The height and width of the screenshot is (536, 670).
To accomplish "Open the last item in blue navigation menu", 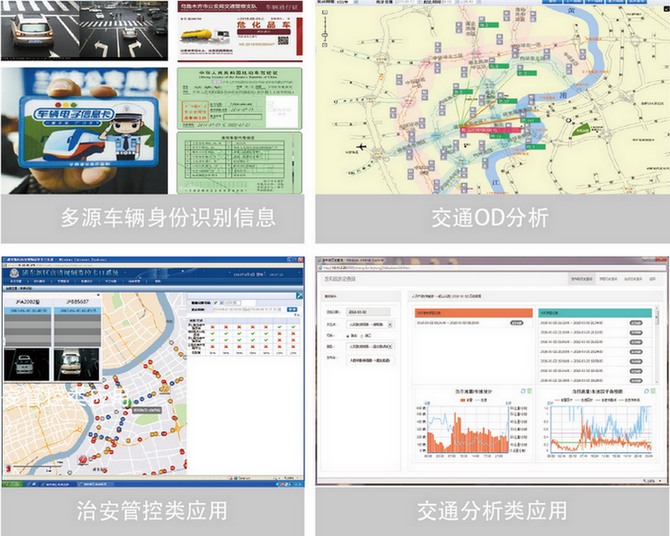I will click(x=158, y=282).
